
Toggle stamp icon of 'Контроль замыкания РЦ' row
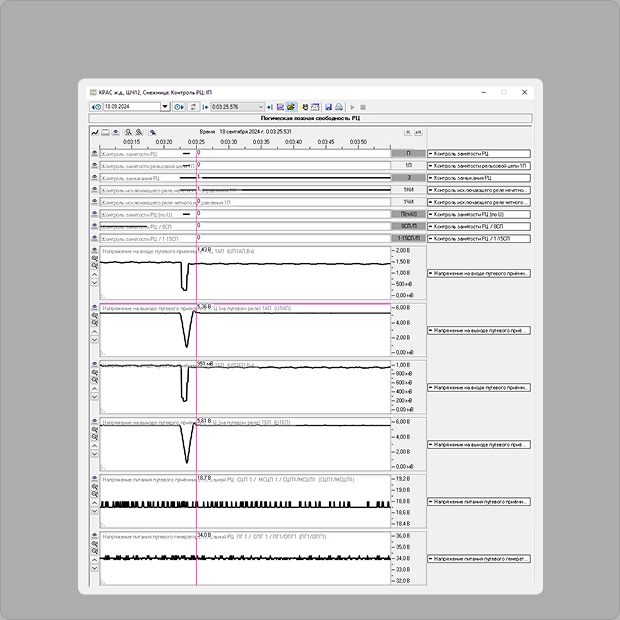click(x=95, y=178)
